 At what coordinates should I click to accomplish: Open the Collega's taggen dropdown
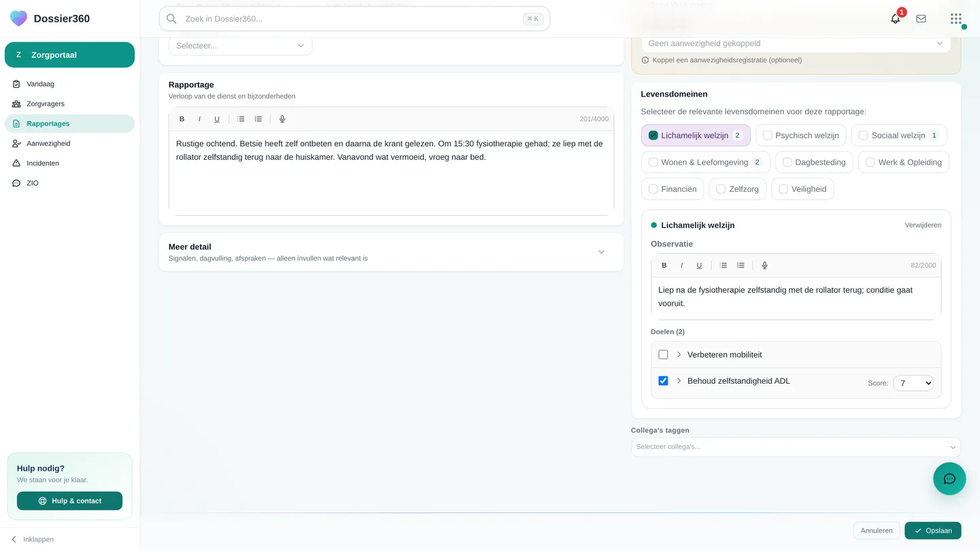pyautogui.click(x=796, y=447)
